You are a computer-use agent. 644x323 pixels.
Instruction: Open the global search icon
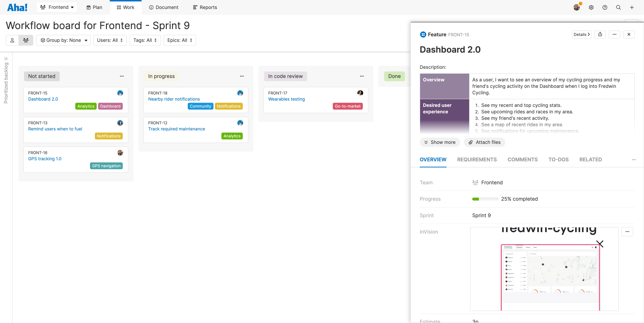click(618, 7)
